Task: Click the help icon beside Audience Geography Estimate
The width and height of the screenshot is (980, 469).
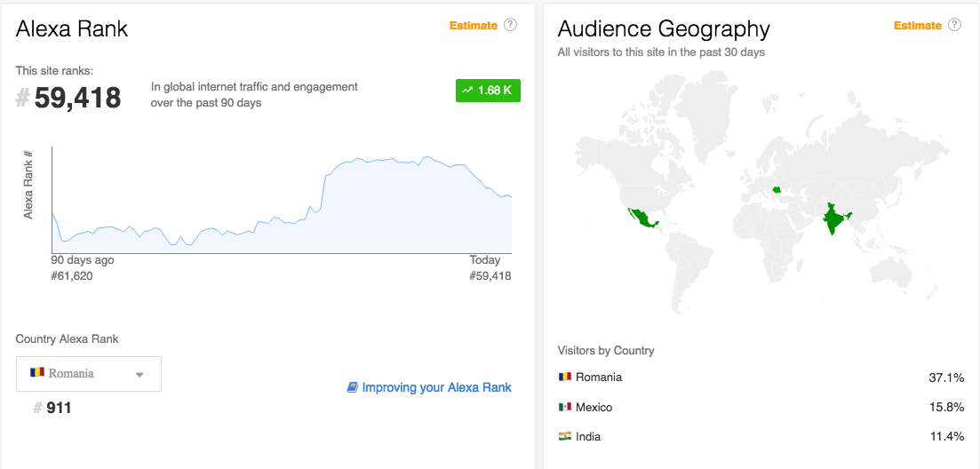Action: tap(954, 25)
